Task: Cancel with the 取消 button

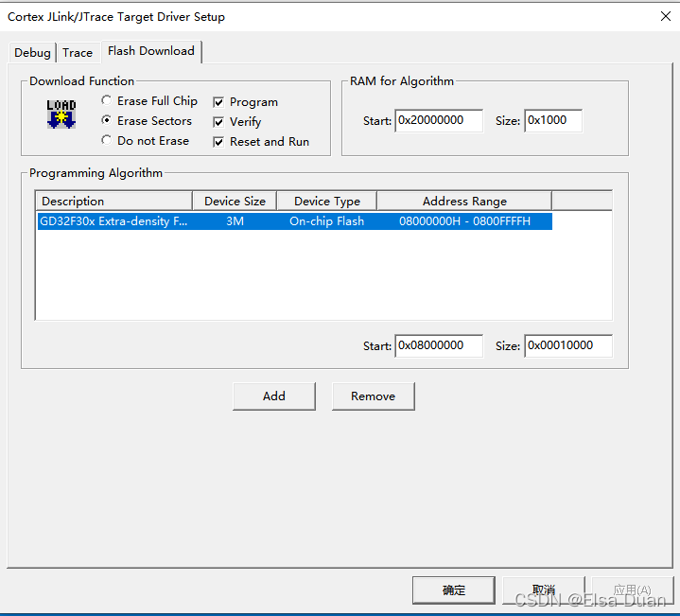Action: 544,590
